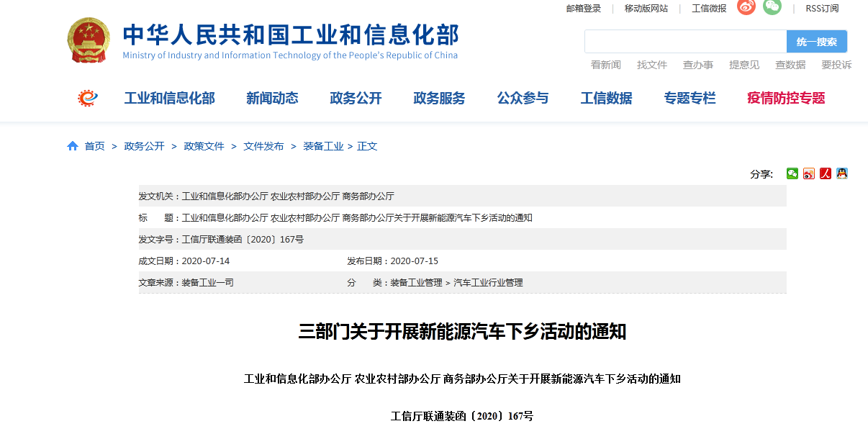Image resolution: width=868 pixels, height=434 pixels.
Task: Click the red gear MIIT icon in the nav bar
Action: (x=88, y=98)
